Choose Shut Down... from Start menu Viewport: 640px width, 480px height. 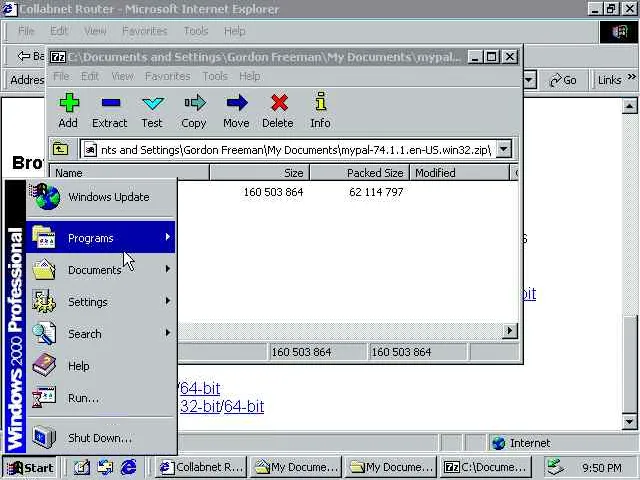(100, 438)
